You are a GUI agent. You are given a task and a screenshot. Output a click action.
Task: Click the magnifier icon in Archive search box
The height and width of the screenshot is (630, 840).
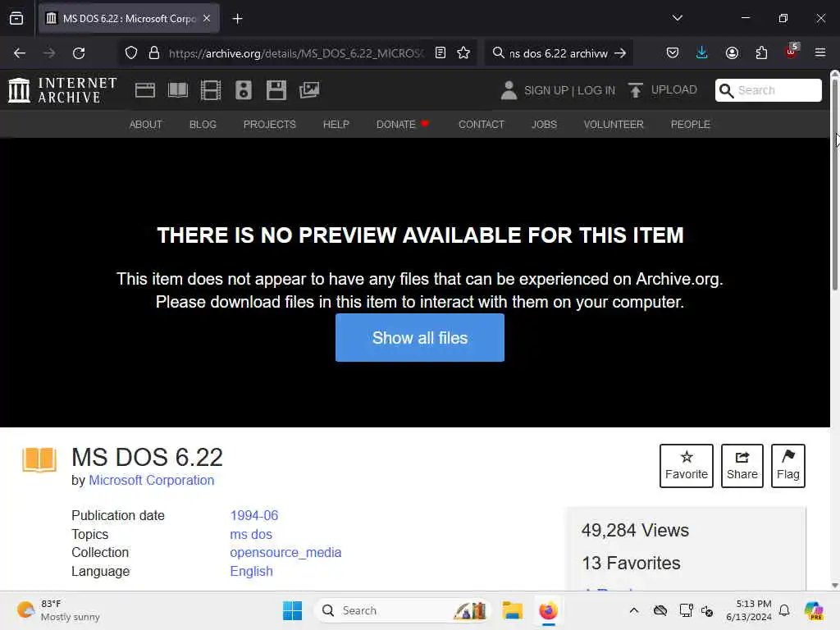726,90
